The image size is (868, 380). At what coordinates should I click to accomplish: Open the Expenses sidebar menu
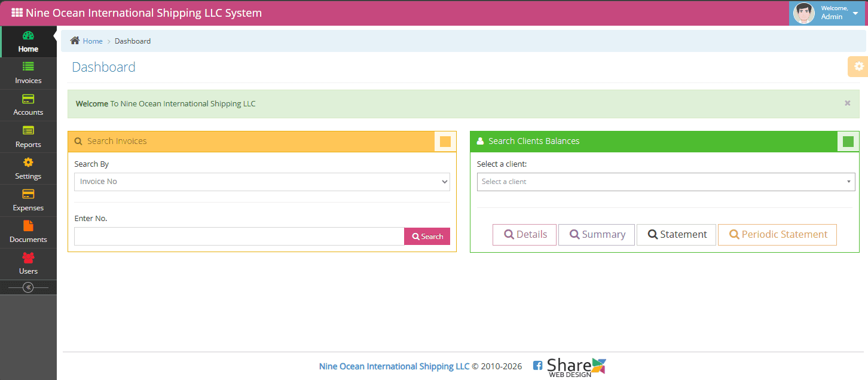(28, 200)
